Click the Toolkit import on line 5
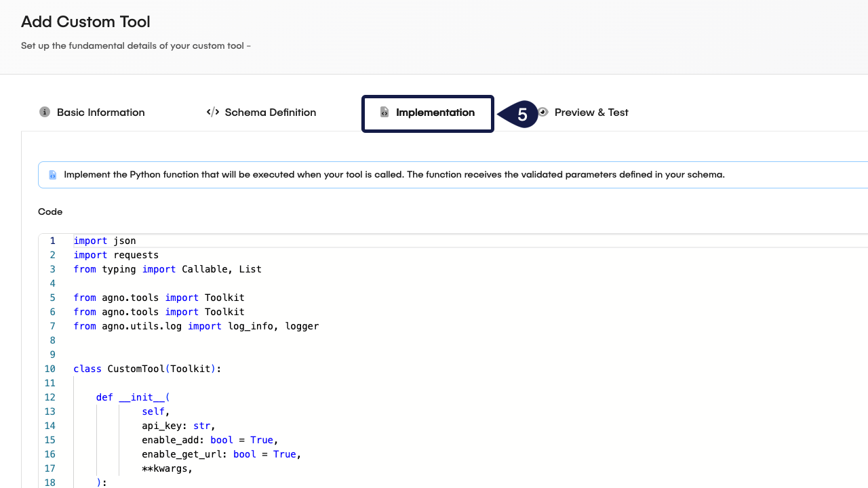 224,298
